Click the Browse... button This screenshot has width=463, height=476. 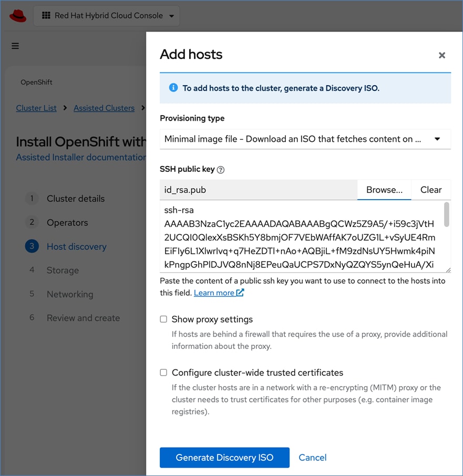click(384, 190)
